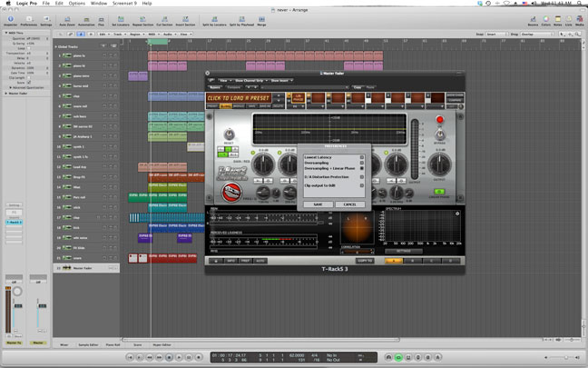Click the Flex toolbar icon

pos(101,20)
